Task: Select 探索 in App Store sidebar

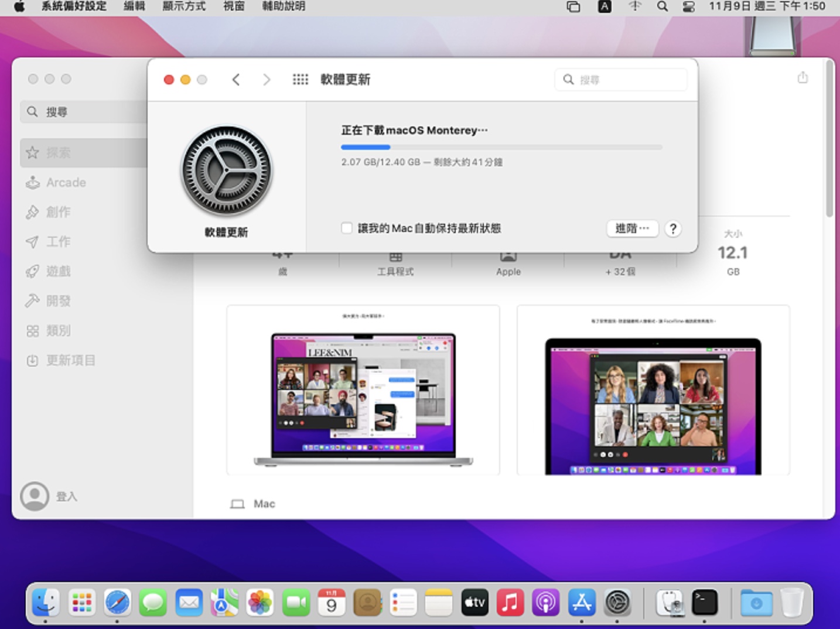Action: [x=84, y=153]
